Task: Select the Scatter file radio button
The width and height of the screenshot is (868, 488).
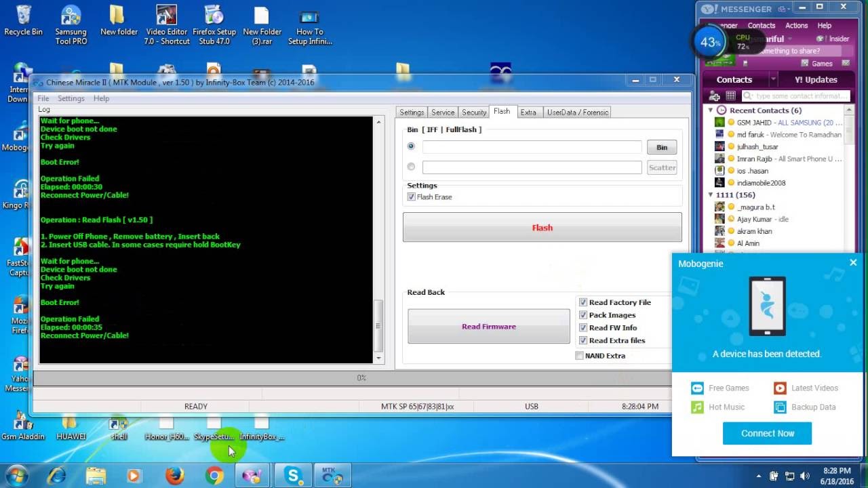Action: coord(411,167)
